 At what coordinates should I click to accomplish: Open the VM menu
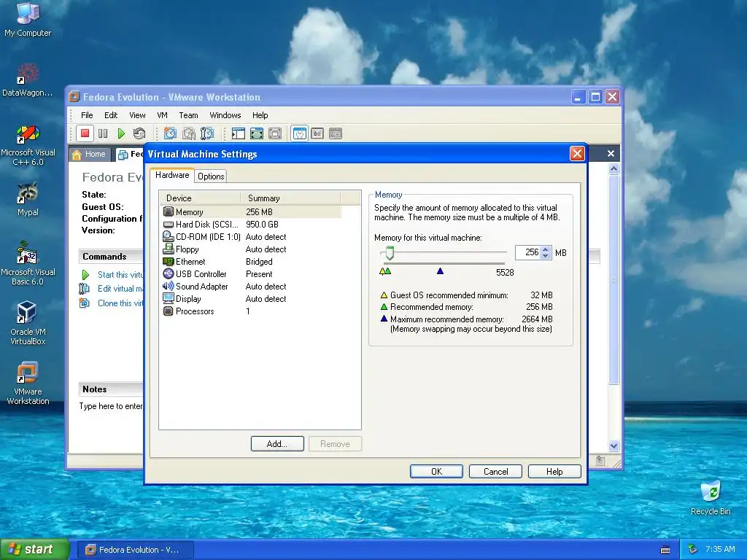pyautogui.click(x=163, y=115)
